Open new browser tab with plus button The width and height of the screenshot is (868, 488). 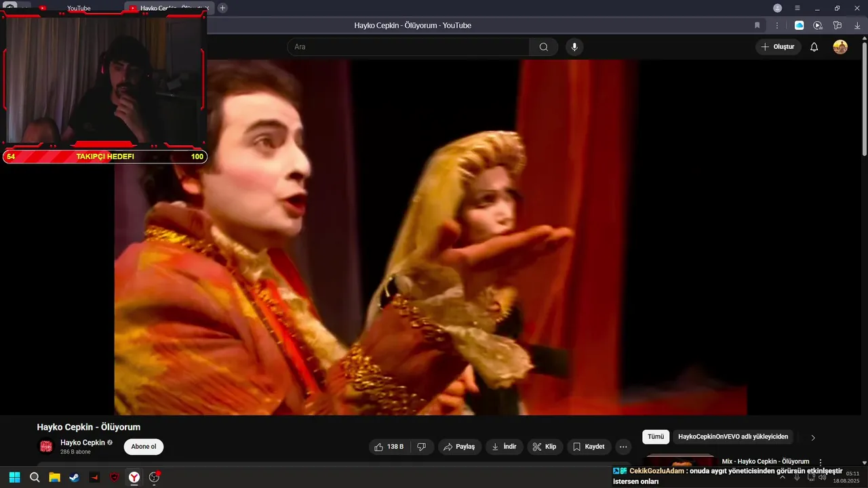click(x=222, y=8)
